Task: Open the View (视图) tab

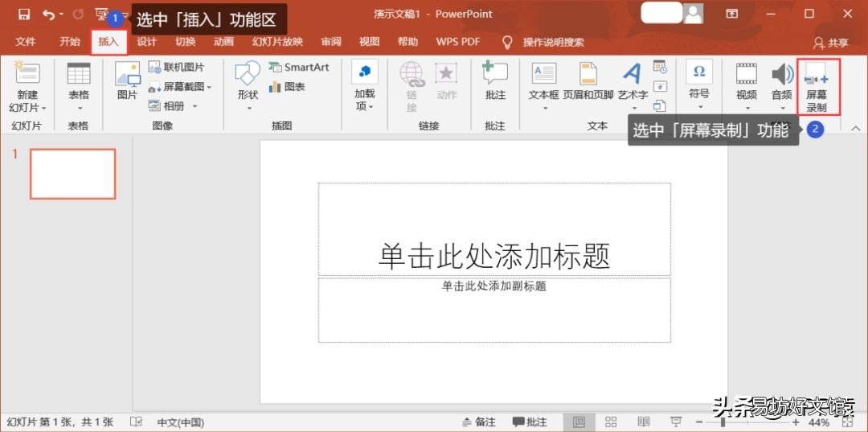Action: click(369, 42)
